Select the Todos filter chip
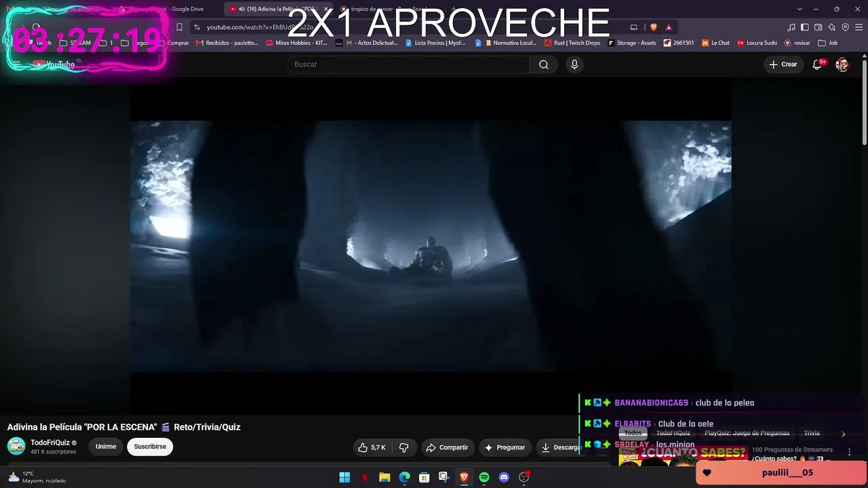The image size is (868, 488). pos(633,433)
